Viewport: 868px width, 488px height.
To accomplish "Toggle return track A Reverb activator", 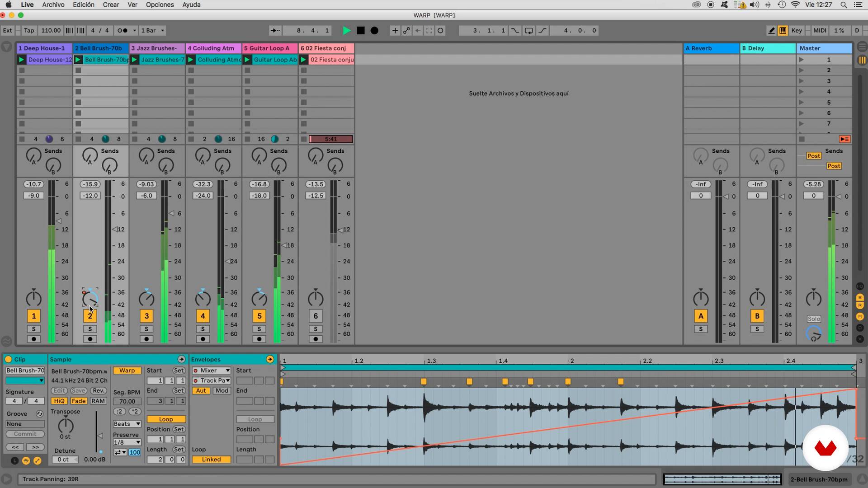I will [701, 316].
